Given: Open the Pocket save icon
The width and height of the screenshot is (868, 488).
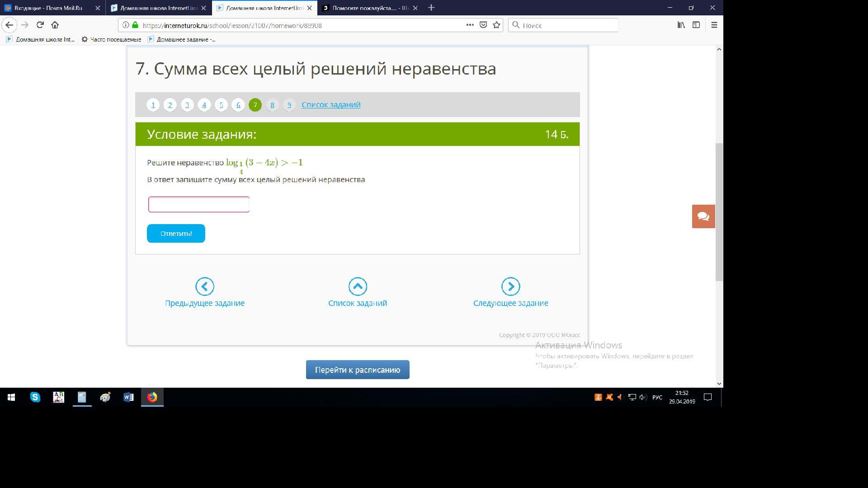Looking at the screenshot, I should coord(483,25).
